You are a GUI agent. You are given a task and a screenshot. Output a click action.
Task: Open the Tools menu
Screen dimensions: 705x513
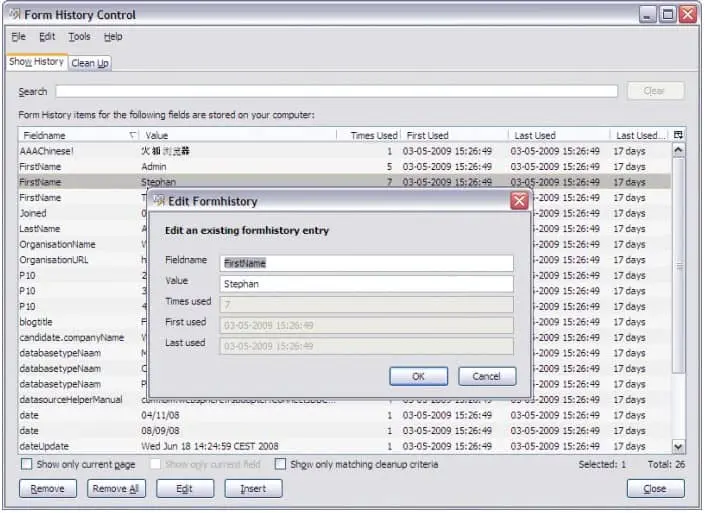coord(80,36)
